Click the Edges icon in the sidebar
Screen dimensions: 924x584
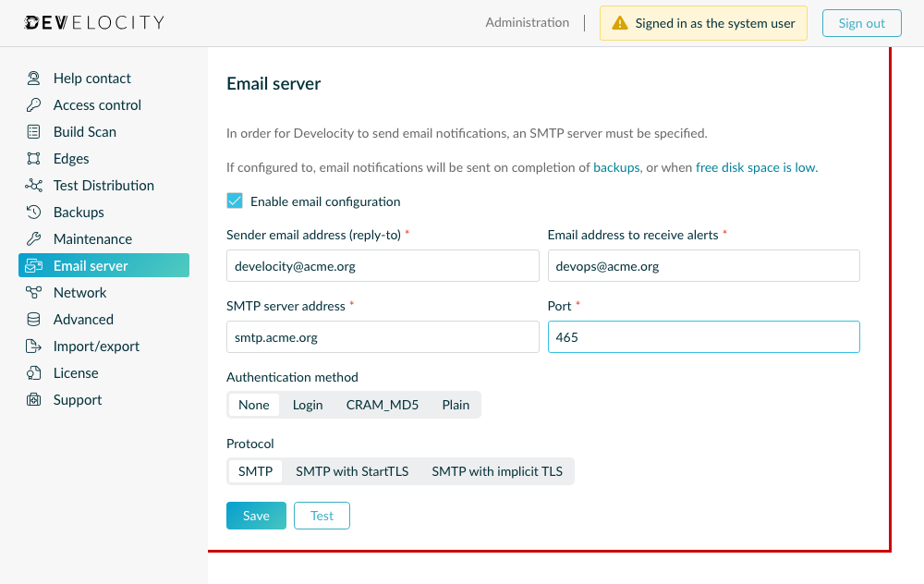point(32,158)
